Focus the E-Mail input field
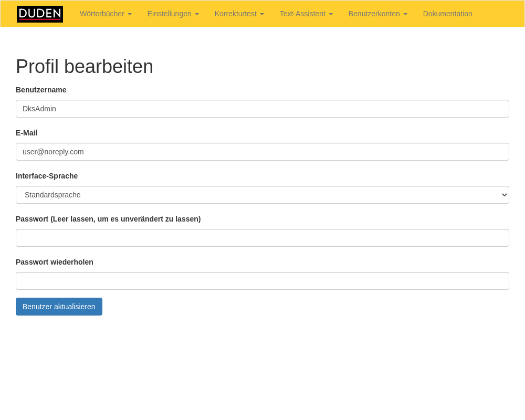Viewport: 525px width, 420px height. (262, 152)
